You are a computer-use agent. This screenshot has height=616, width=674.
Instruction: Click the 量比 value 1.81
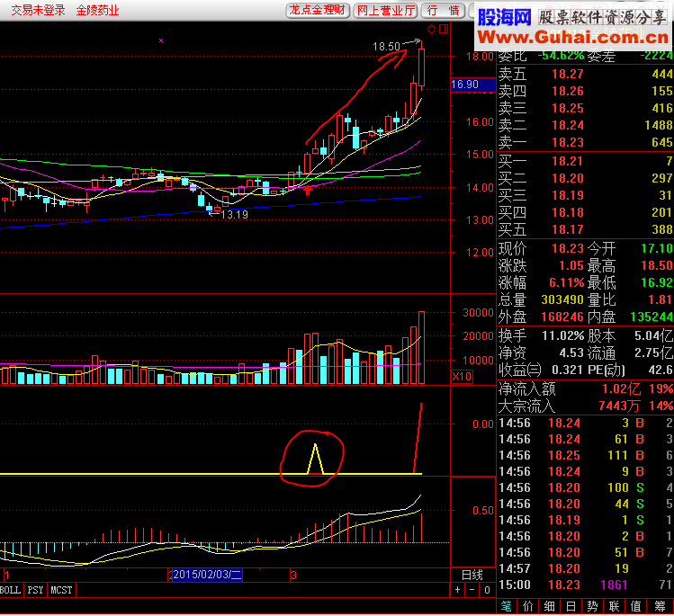[x=661, y=299]
